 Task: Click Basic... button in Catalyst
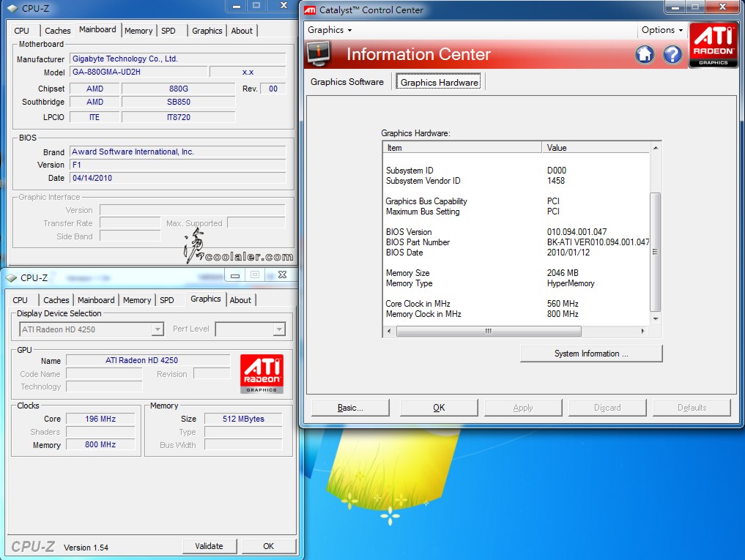[x=350, y=408]
